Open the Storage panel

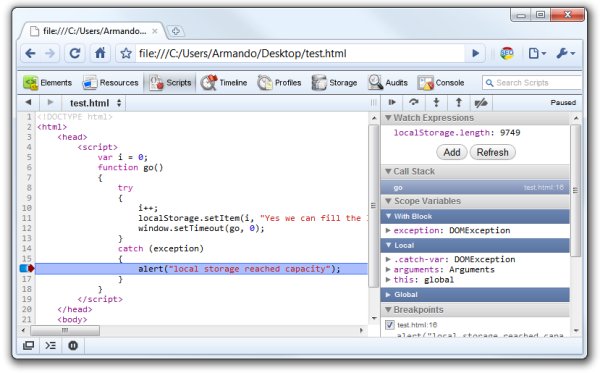(334, 83)
